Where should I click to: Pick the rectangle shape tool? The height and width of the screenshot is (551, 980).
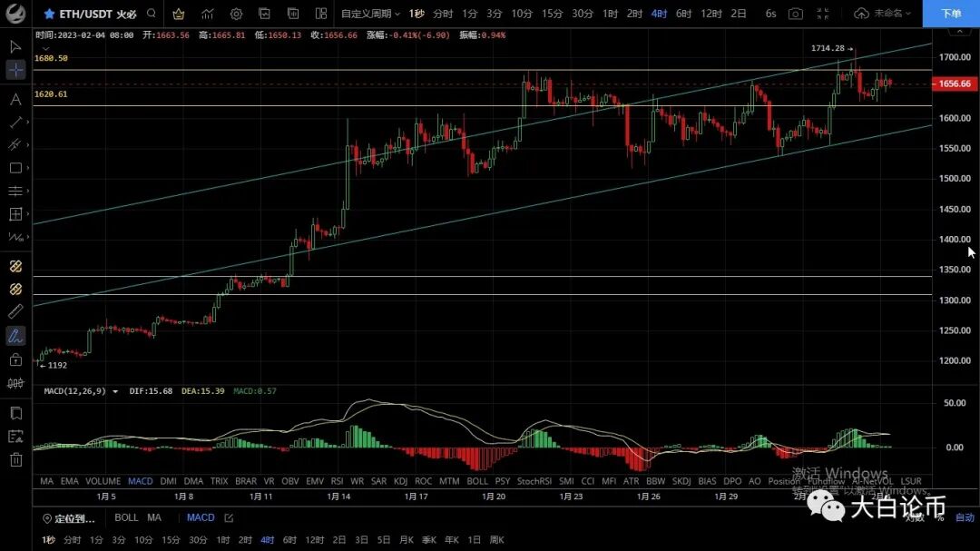tap(15, 168)
